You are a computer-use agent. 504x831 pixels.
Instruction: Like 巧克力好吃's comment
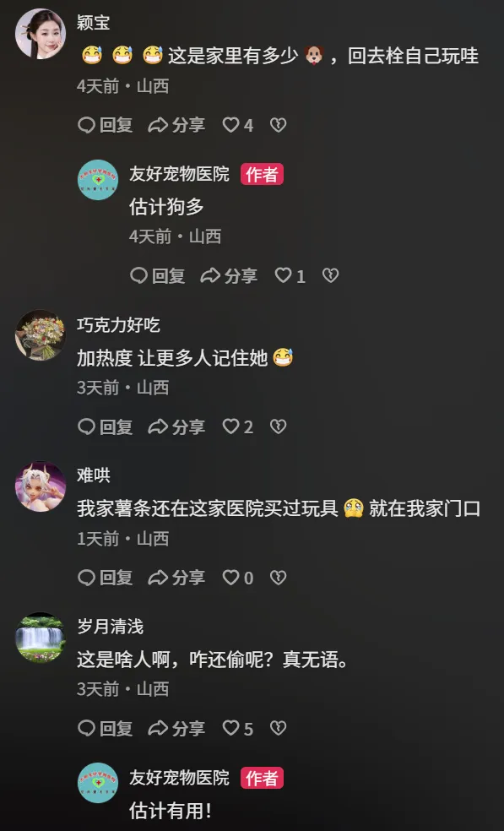point(237,426)
